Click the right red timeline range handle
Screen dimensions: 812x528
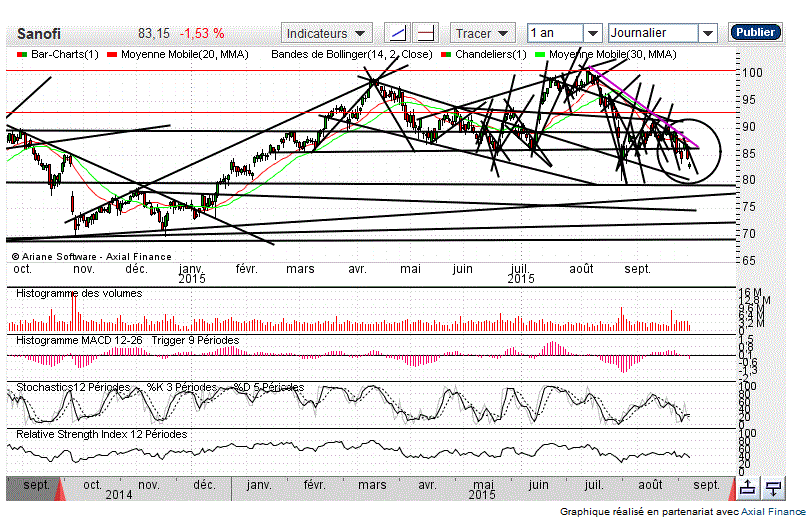coord(732,489)
